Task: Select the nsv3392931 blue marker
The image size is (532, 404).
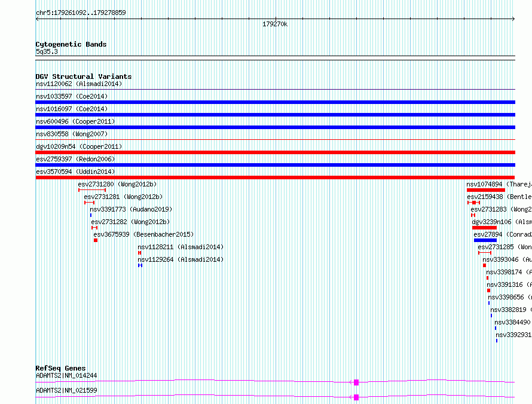Action: point(497,341)
